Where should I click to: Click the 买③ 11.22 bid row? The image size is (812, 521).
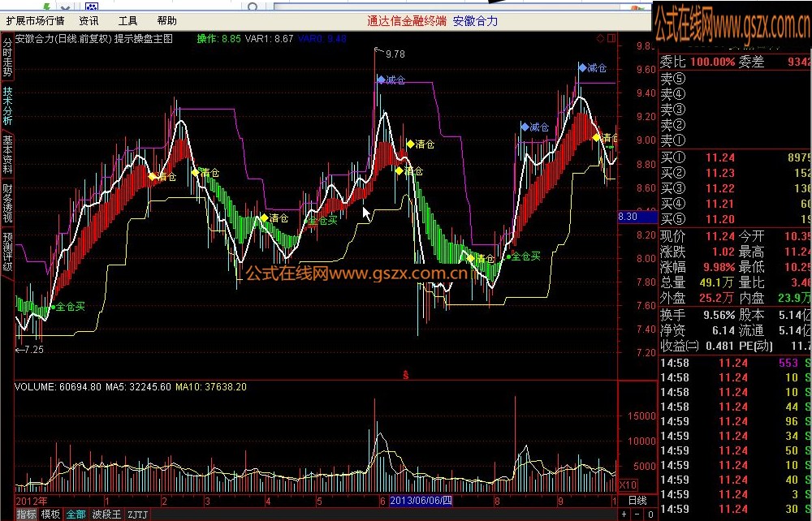tap(735, 188)
